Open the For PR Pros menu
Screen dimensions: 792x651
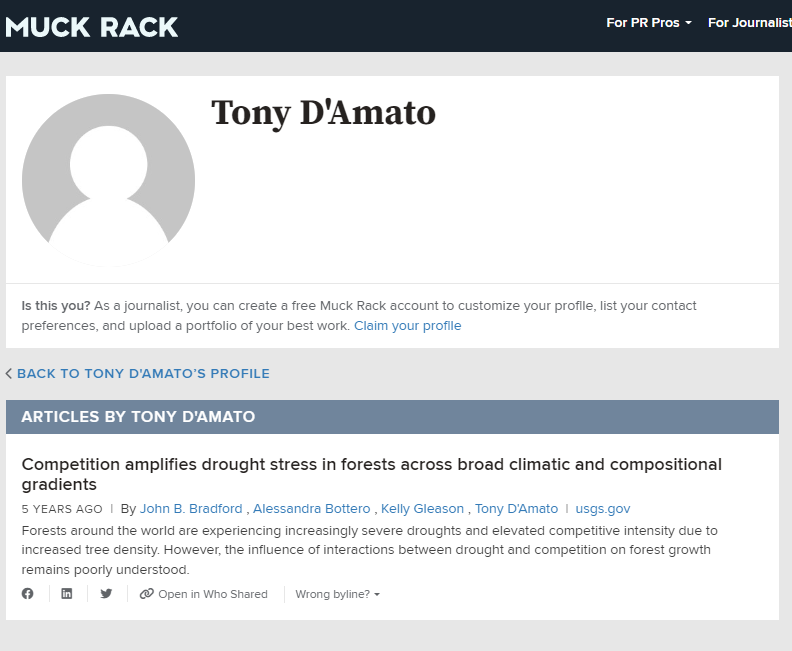point(649,23)
